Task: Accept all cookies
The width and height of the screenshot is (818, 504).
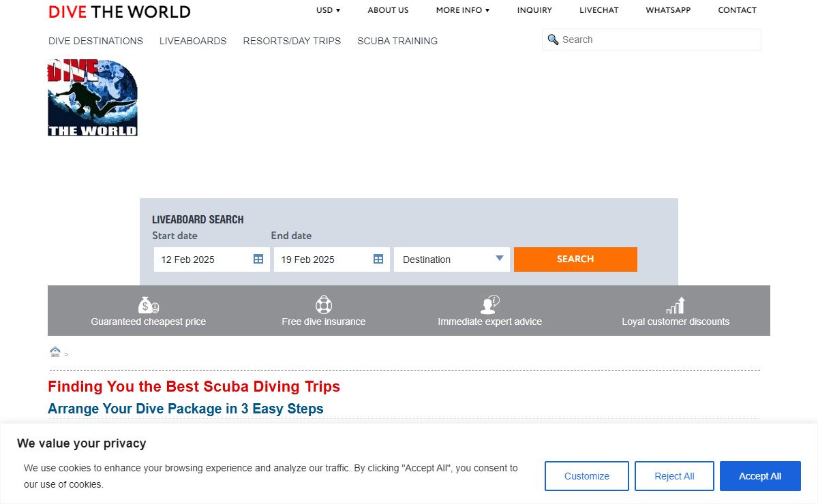Action: click(760, 476)
